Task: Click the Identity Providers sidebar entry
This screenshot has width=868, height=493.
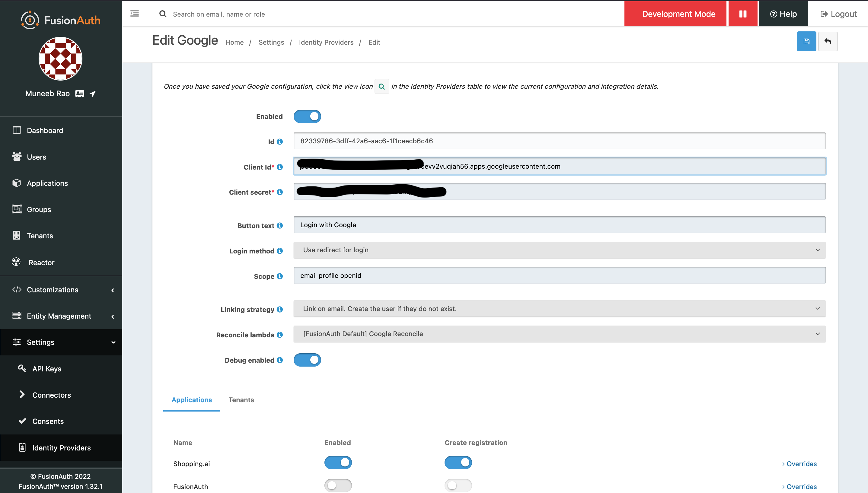Action: (61, 448)
